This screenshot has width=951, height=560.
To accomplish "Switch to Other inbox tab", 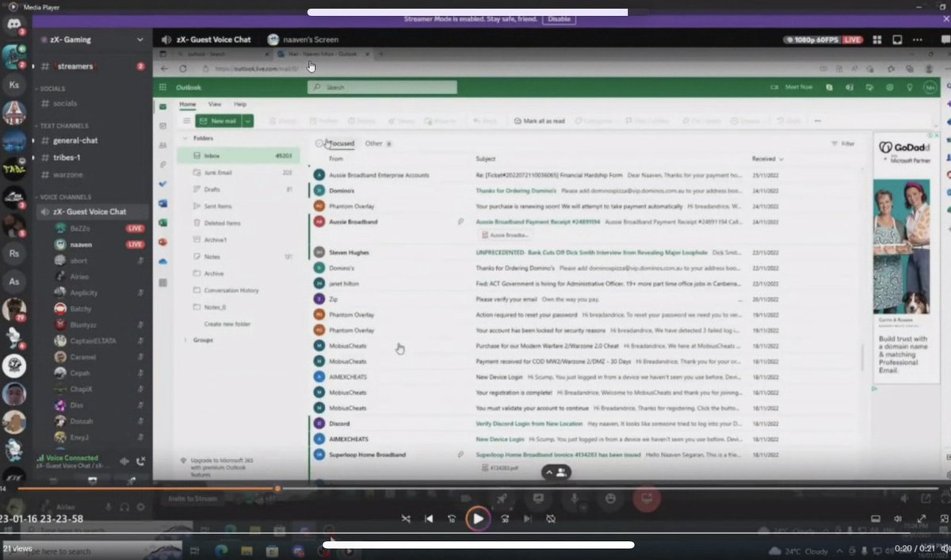I will 373,143.
